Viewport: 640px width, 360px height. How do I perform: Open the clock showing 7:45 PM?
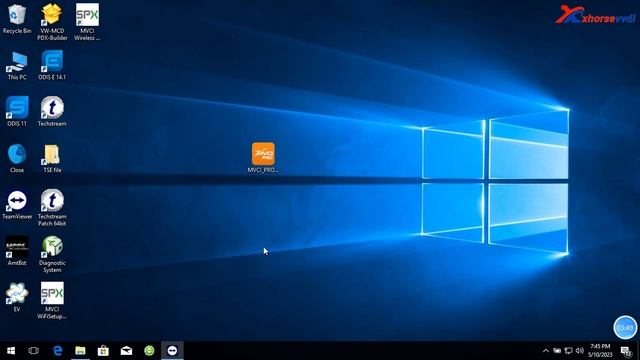click(600, 351)
